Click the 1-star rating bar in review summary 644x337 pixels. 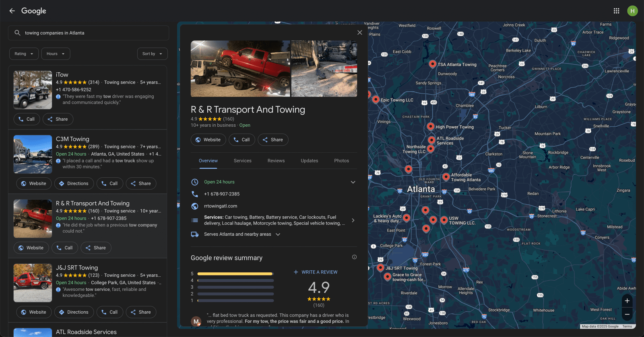coord(235,300)
